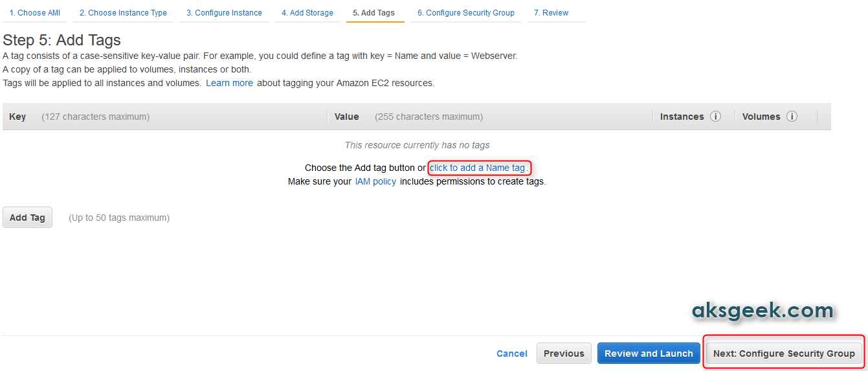
Task: Click the Add Tag button
Action: 28,218
